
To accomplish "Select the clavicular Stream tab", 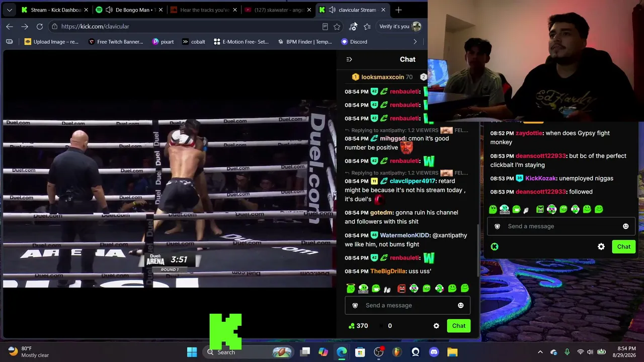I will point(352,10).
